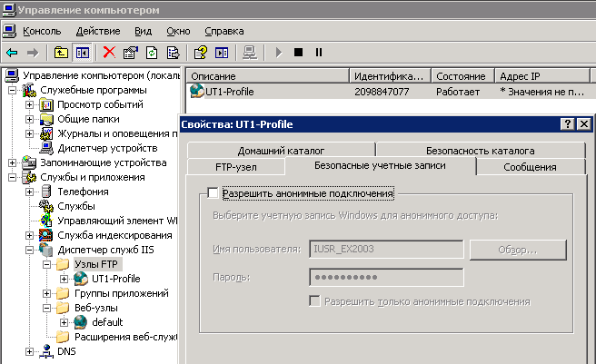Click the Export list toolbar icon
Screen dimensions: 596x364
170,53
